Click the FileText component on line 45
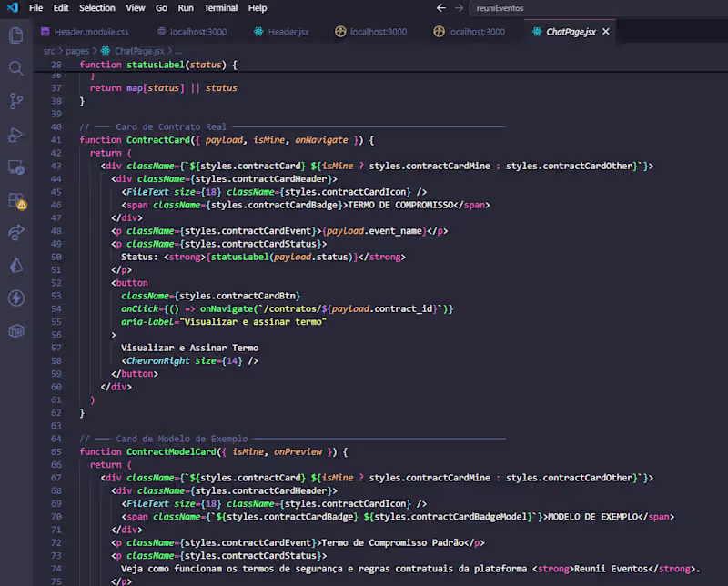Image resolution: width=728 pixels, height=586 pixels. click(147, 192)
